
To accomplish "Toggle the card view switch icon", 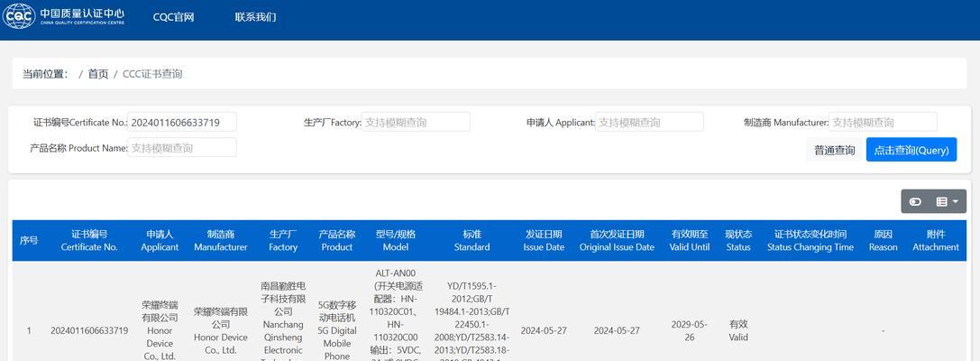I will (915, 201).
